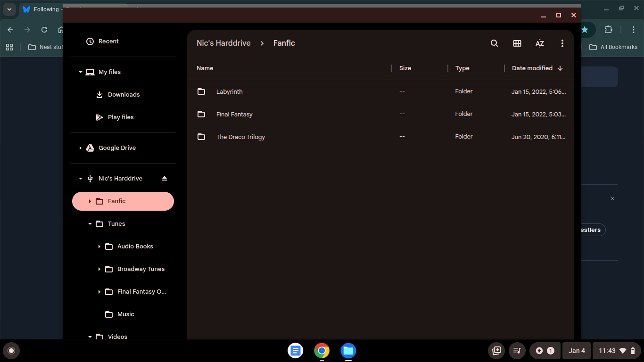This screenshot has width=644, height=362.
Task: Go to Nic's Harddrive breadcrumb
Action: pyautogui.click(x=223, y=43)
